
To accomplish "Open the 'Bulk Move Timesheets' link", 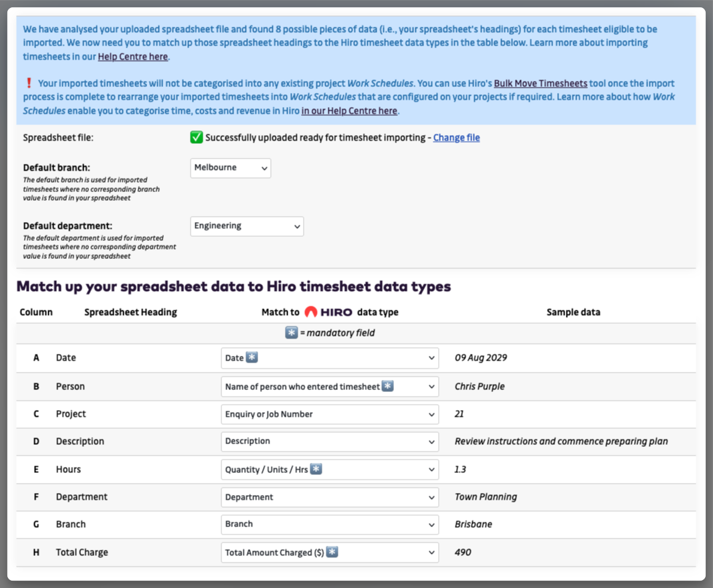I will [x=540, y=84].
